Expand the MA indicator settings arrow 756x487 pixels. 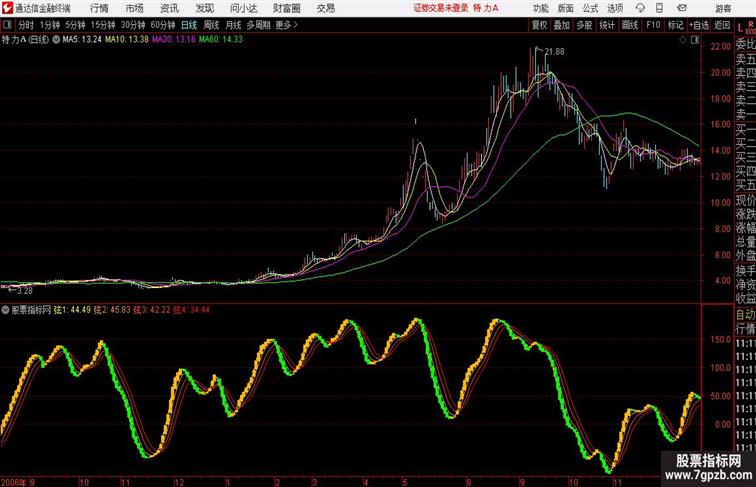[56, 40]
